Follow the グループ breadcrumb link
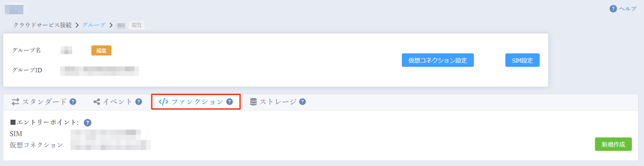644x166 pixels. click(x=94, y=25)
